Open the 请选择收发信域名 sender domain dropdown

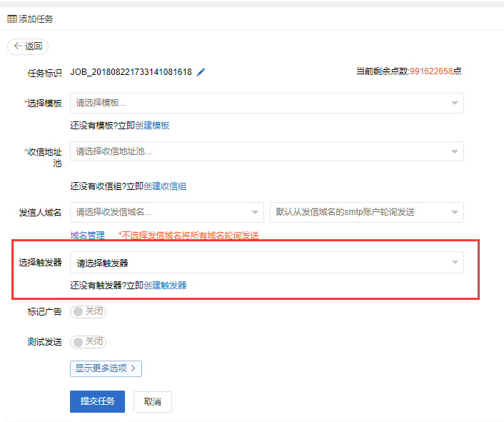click(166, 212)
